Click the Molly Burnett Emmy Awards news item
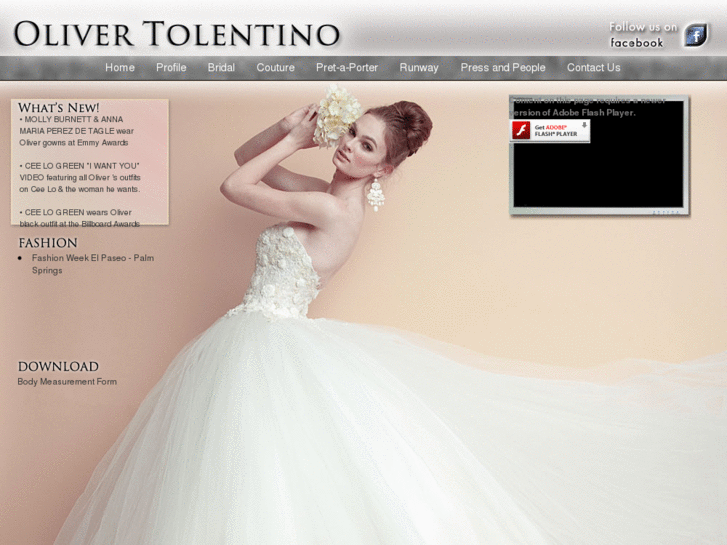 77,131
